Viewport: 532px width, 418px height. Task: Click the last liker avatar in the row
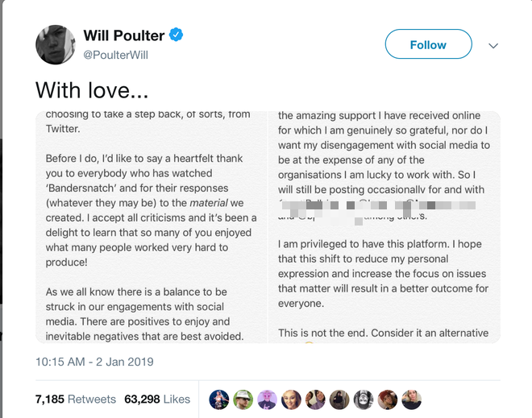412,399
